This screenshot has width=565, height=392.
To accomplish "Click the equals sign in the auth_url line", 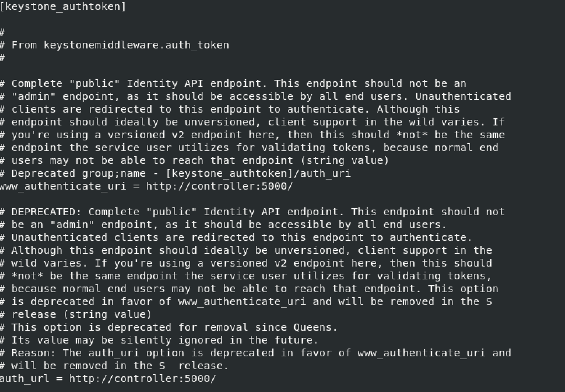I will [x=59, y=379].
